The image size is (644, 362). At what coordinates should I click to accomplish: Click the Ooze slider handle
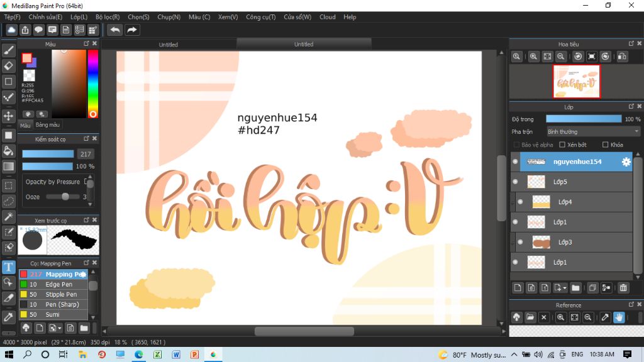[x=65, y=197]
